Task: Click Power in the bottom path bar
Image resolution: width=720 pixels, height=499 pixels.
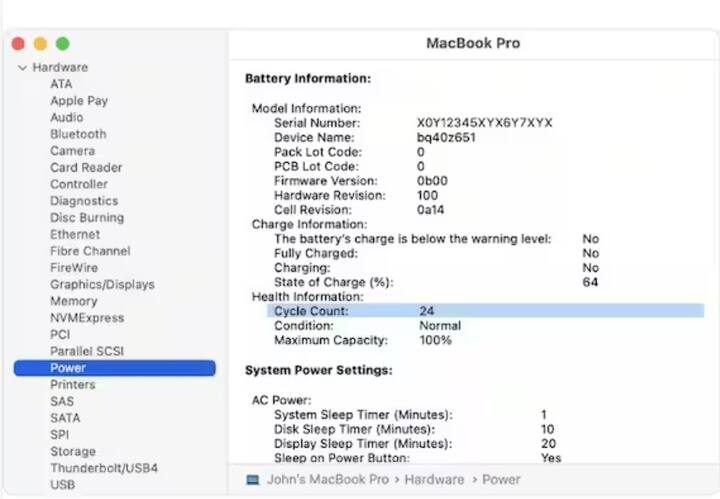Action: click(503, 479)
